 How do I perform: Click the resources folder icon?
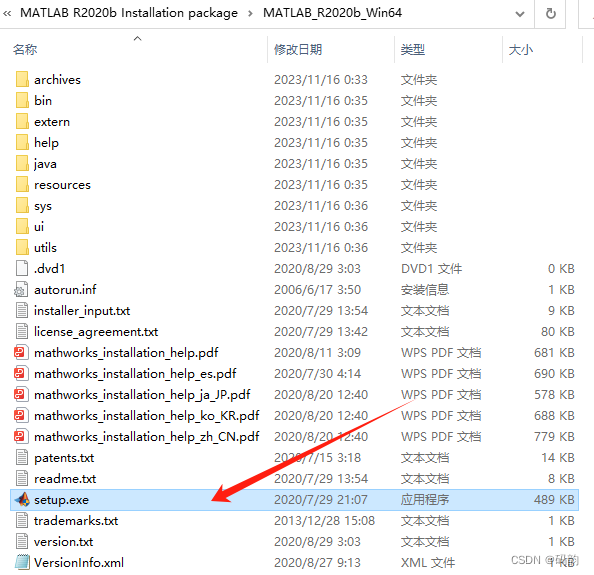tap(22, 184)
